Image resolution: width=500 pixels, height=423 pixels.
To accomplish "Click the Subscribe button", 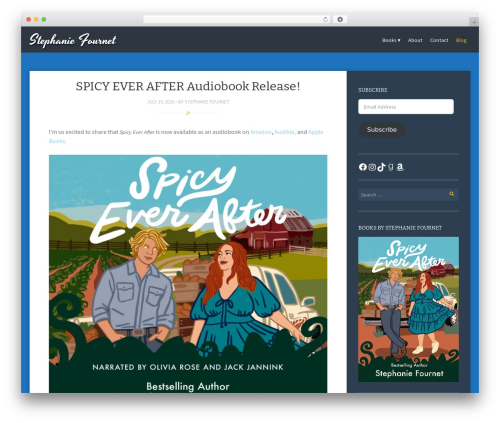I will 382,130.
